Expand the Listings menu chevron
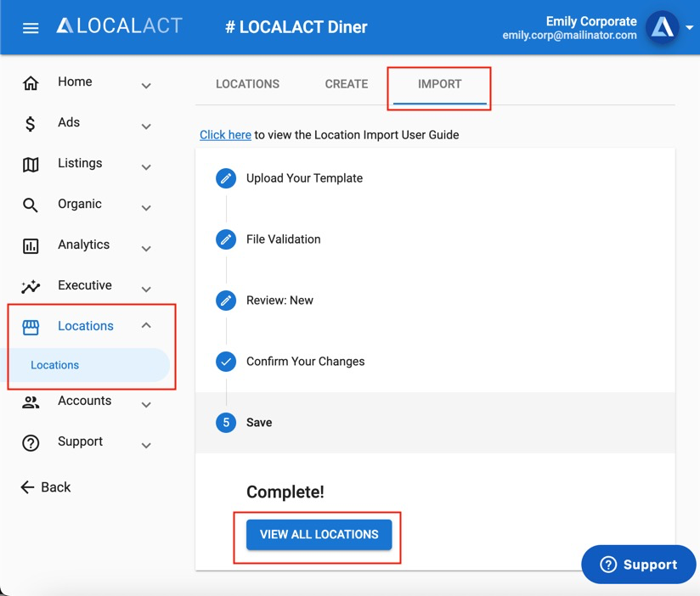Viewport: 700px width, 596px height. (146, 167)
